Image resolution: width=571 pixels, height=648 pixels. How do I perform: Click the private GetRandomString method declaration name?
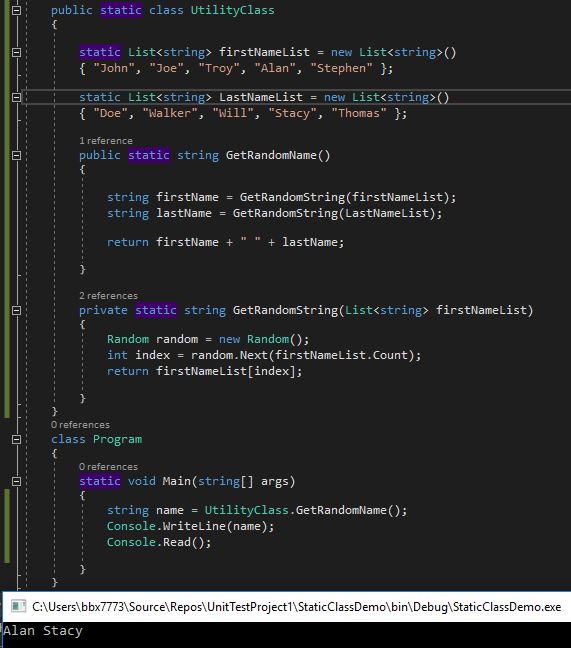click(x=285, y=310)
